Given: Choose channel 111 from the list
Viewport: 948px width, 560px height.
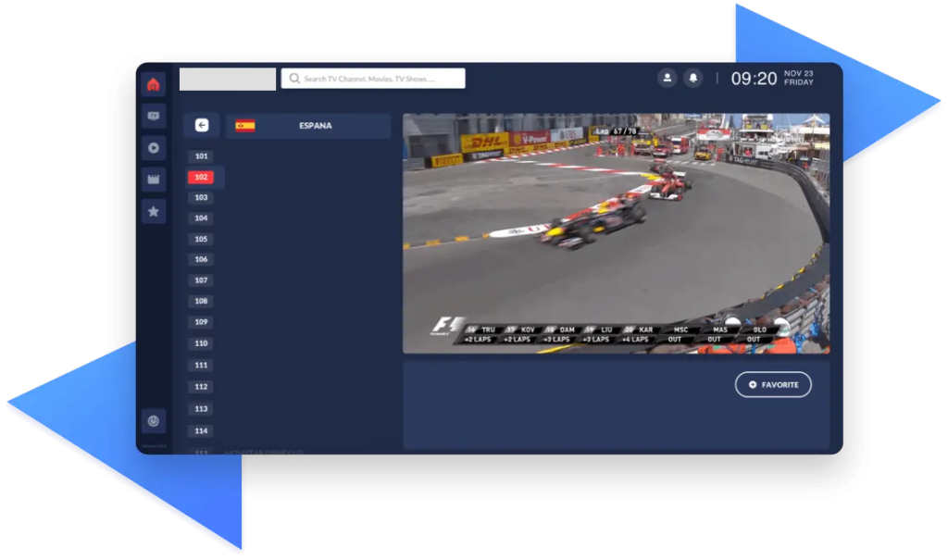Looking at the screenshot, I should (202, 366).
